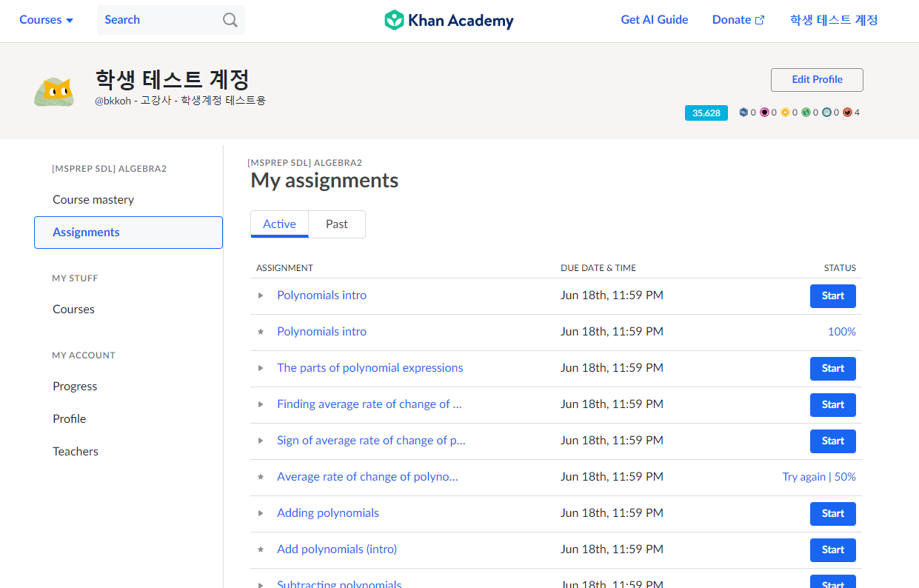The height and width of the screenshot is (588, 919).
Task: Click the first blue meteorite badge icon
Action: pos(743,113)
